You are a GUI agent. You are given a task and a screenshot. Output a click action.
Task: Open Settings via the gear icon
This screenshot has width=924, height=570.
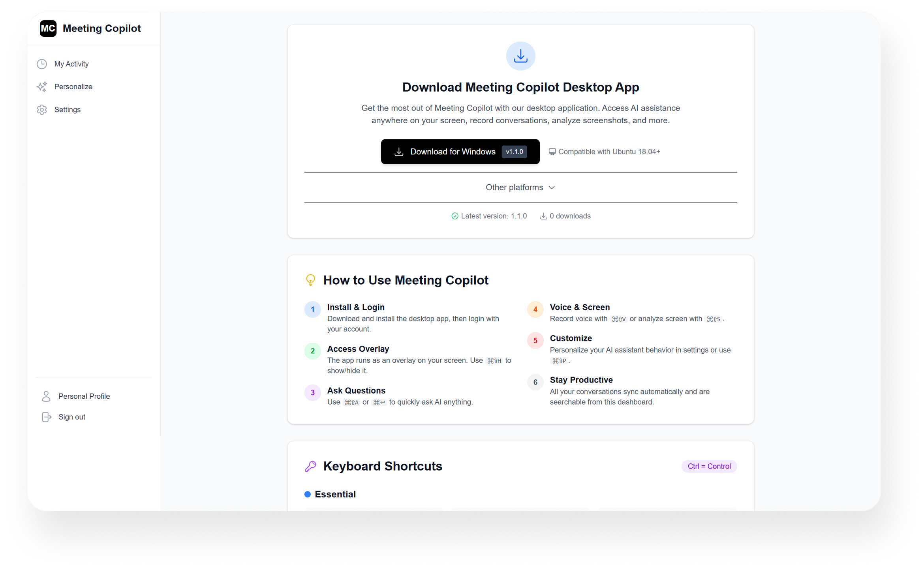pyautogui.click(x=42, y=109)
